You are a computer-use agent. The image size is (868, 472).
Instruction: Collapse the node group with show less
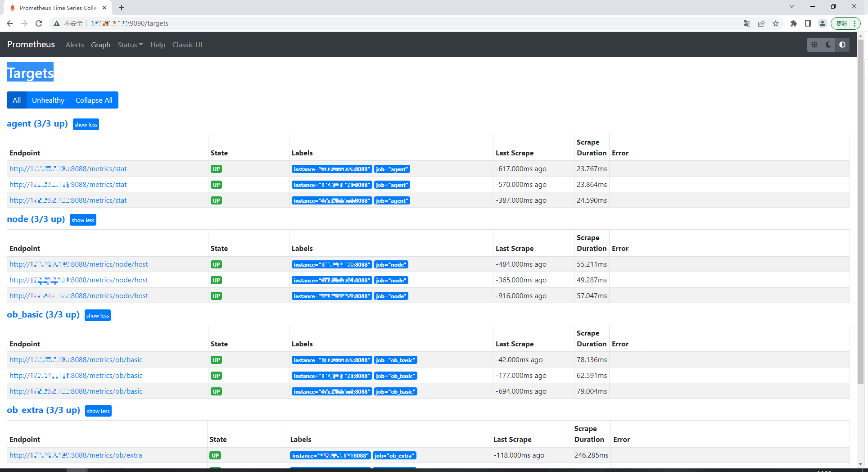[x=83, y=220]
